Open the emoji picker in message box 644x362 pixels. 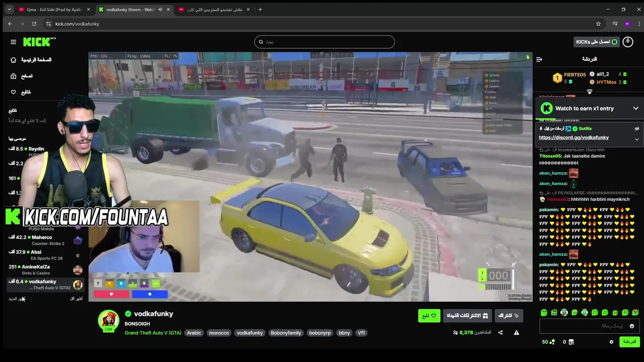tap(632, 326)
